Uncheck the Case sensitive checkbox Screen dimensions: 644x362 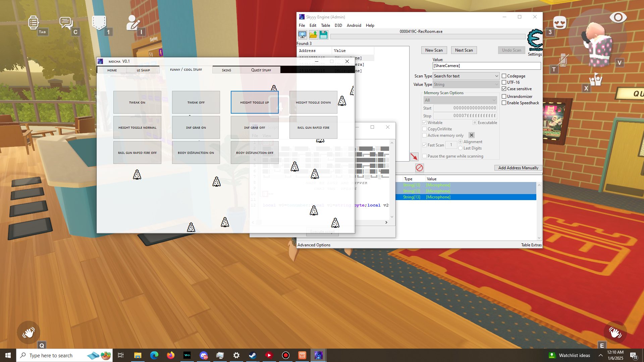click(504, 89)
